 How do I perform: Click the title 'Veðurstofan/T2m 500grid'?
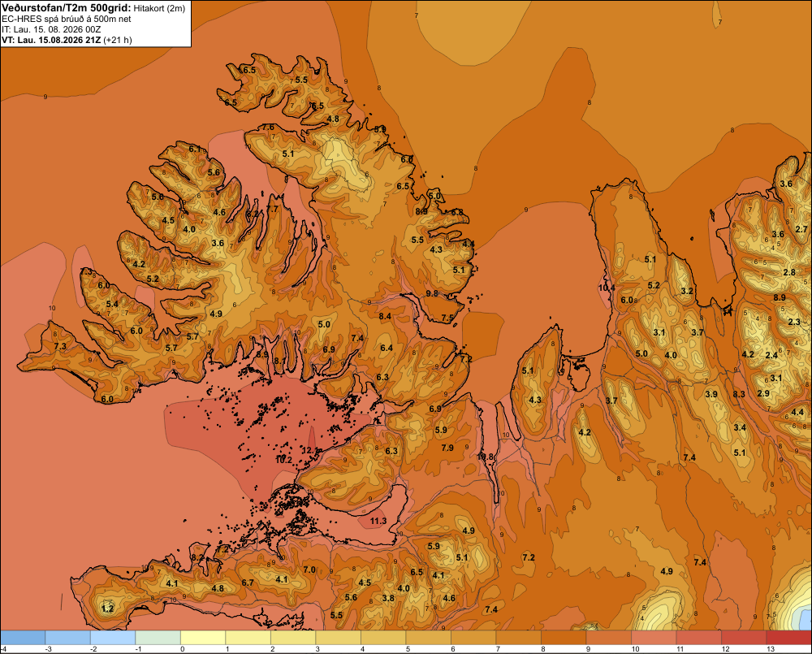67,8
